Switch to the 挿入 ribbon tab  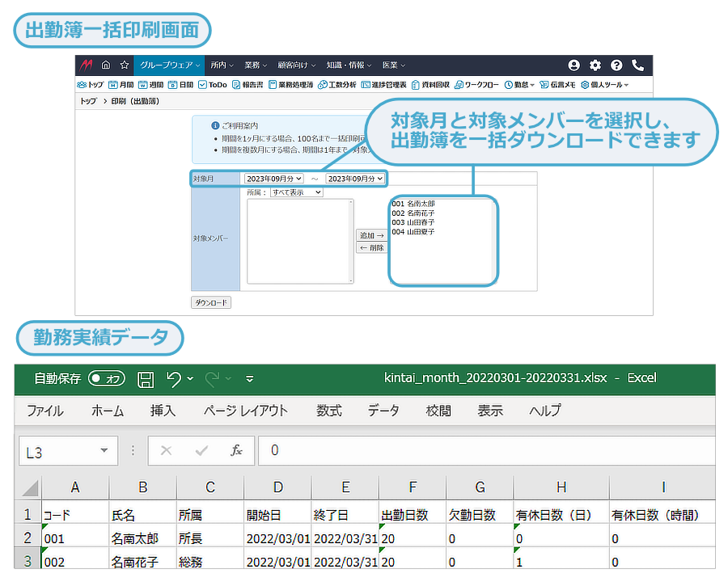(x=163, y=411)
